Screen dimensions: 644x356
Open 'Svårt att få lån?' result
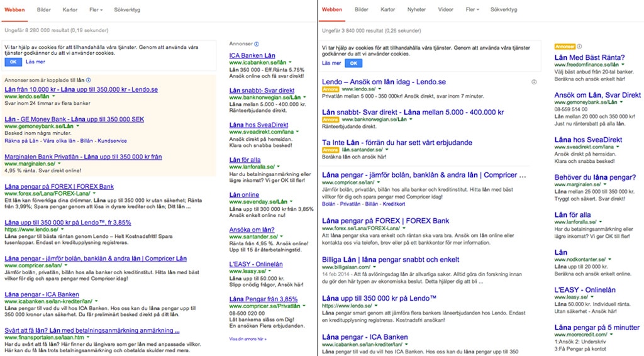tap(92, 330)
